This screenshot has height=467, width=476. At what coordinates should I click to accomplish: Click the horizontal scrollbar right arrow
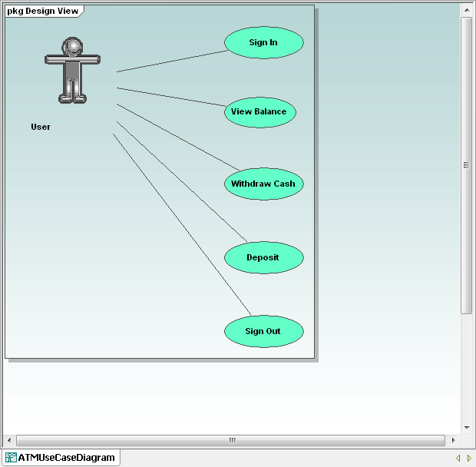[454, 440]
